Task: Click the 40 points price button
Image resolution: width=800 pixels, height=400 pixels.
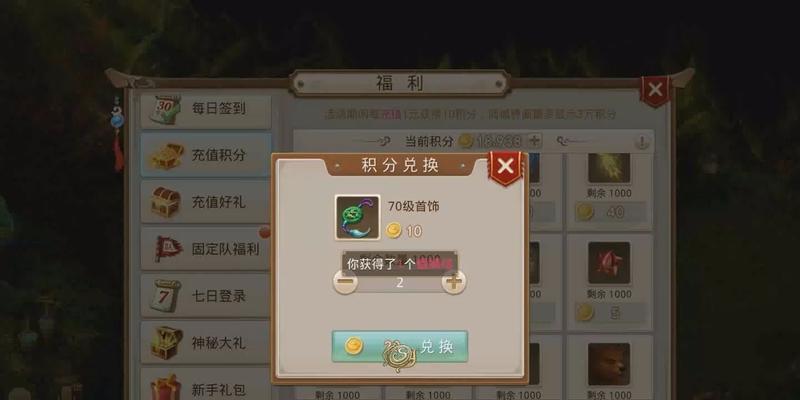Action: 611,212
